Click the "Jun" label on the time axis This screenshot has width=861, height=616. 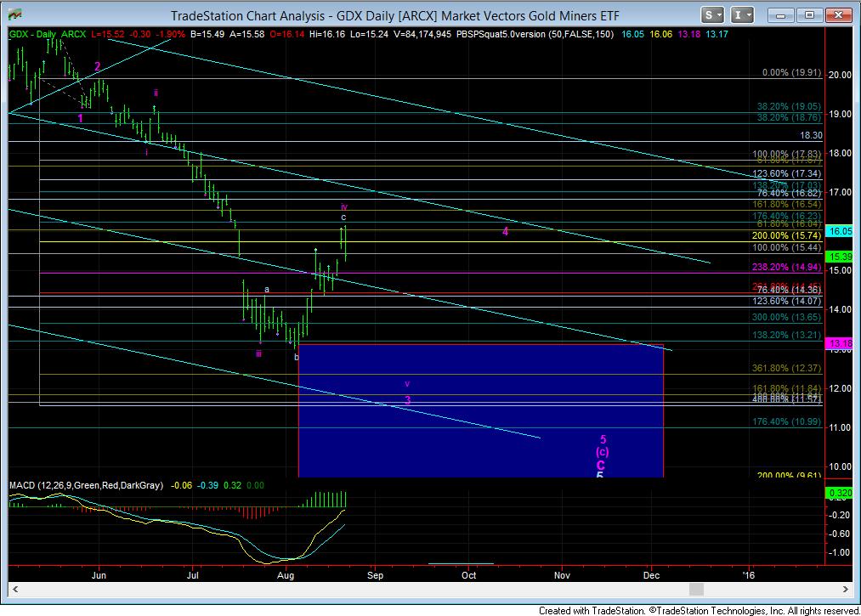[x=99, y=575]
